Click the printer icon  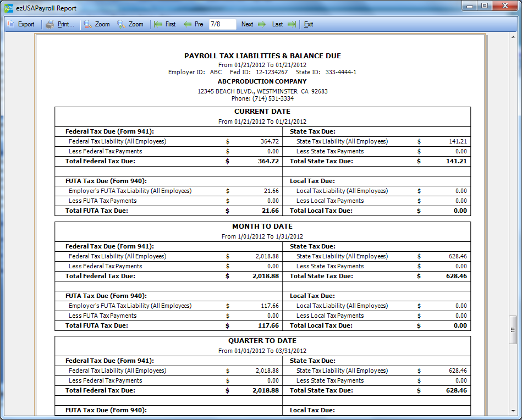(50, 24)
